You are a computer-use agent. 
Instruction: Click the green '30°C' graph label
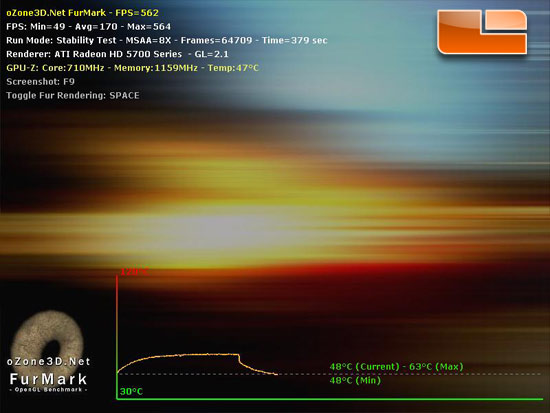(x=131, y=392)
